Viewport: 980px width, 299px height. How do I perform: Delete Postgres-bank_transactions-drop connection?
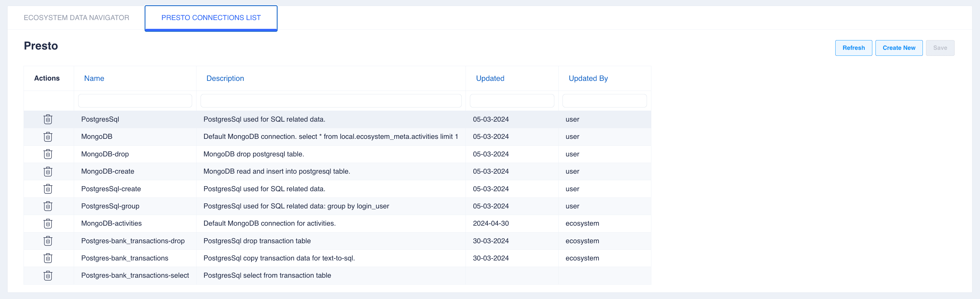[x=47, y=241]
